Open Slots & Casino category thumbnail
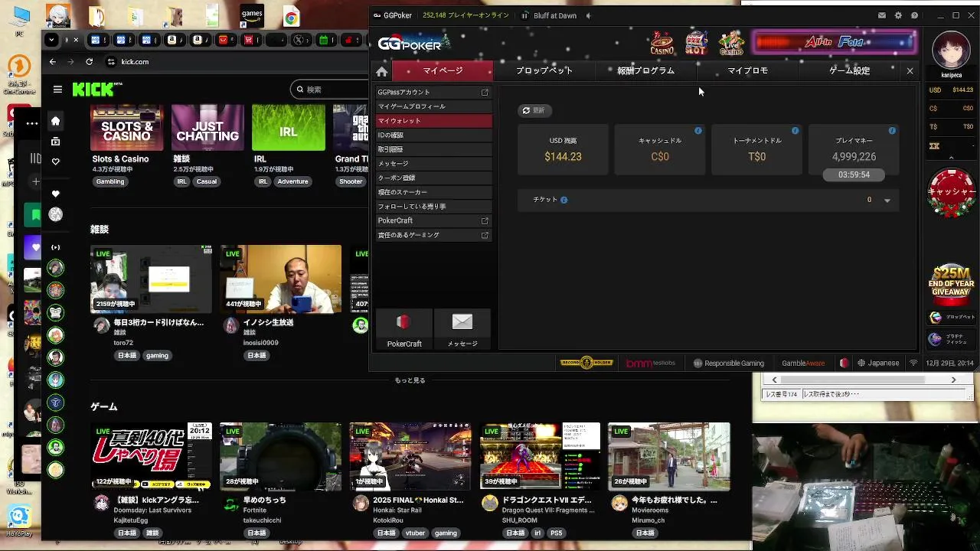 [127, 128]
